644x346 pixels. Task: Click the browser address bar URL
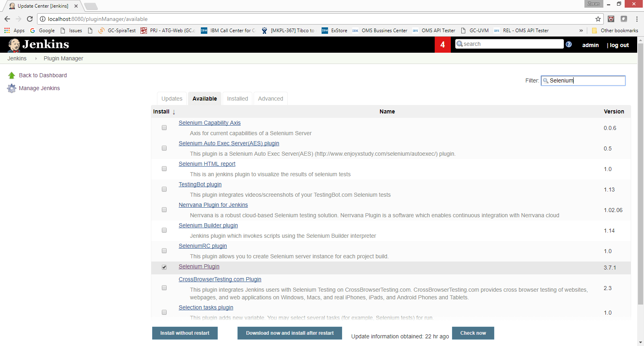[x=98, y=19]
